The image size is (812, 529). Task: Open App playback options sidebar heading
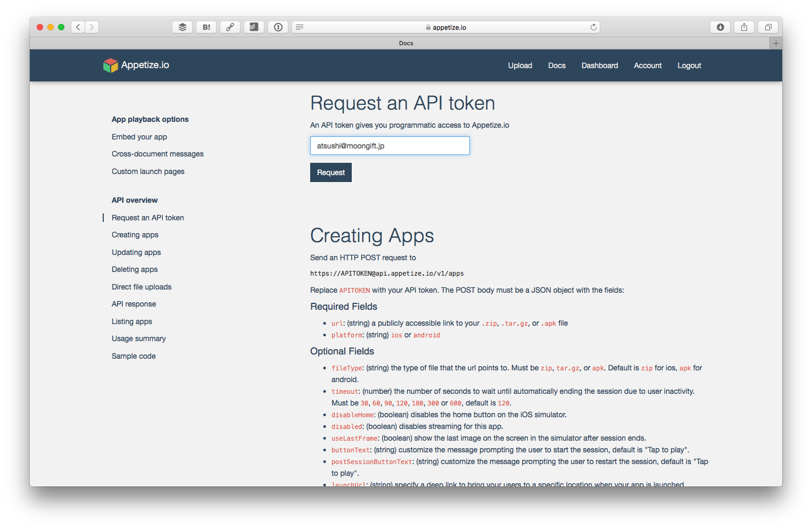[150, 119]
